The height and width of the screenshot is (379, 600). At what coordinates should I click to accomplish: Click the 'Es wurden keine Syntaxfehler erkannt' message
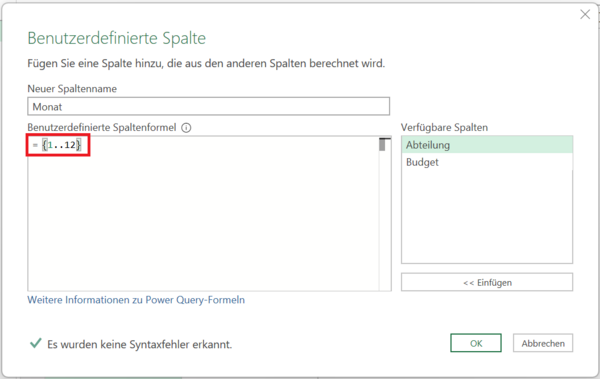point(140,344)
